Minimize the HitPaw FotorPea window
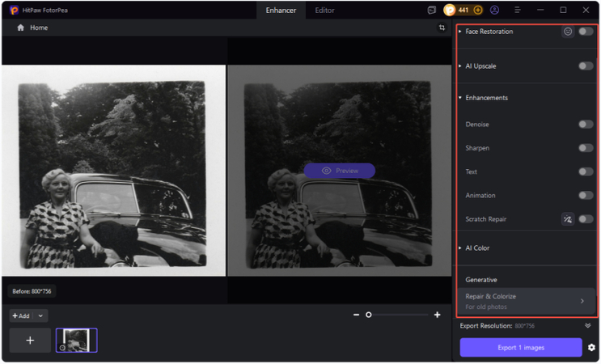Viewport: 601px width, 364px height. pyautogui.click(x=540, y=11)
